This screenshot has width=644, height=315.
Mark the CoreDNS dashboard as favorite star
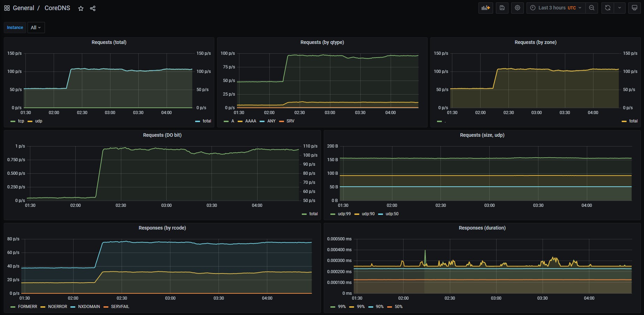pyautogui.click(x=81, y=8)
